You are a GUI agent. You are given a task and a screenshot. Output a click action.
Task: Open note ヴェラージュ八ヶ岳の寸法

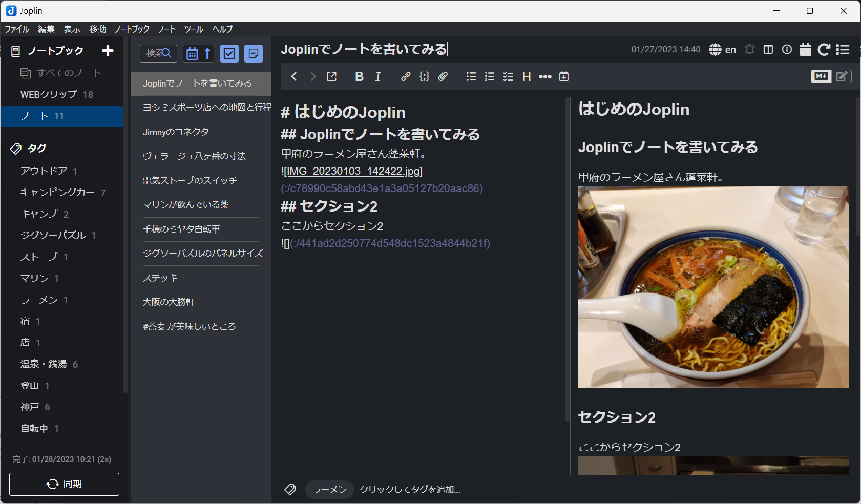(x=201, y=156)
